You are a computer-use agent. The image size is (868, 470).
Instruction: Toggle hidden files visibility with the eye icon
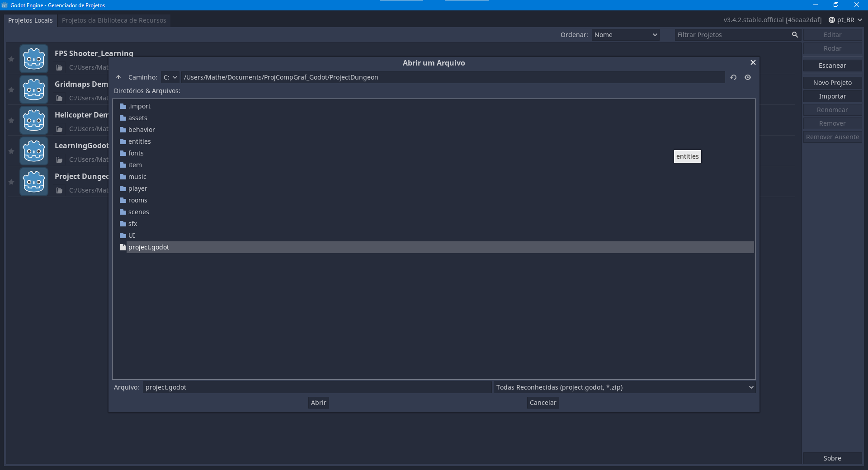pos(748,77)
